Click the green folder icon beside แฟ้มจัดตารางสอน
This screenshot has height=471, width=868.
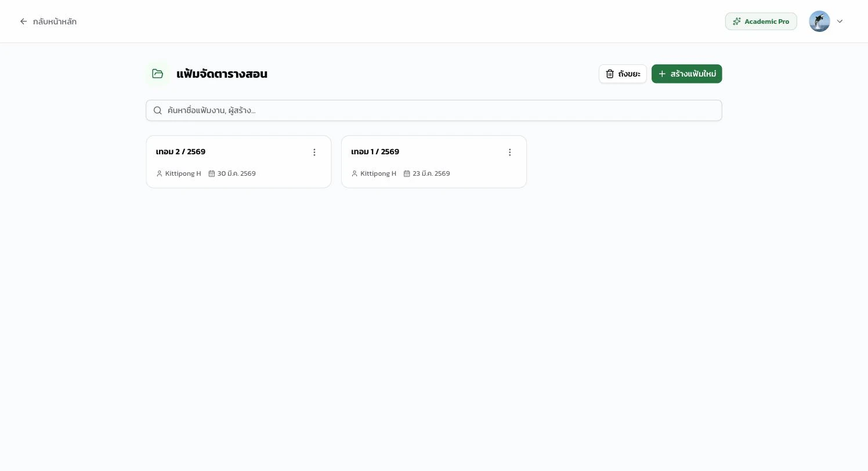158,74
